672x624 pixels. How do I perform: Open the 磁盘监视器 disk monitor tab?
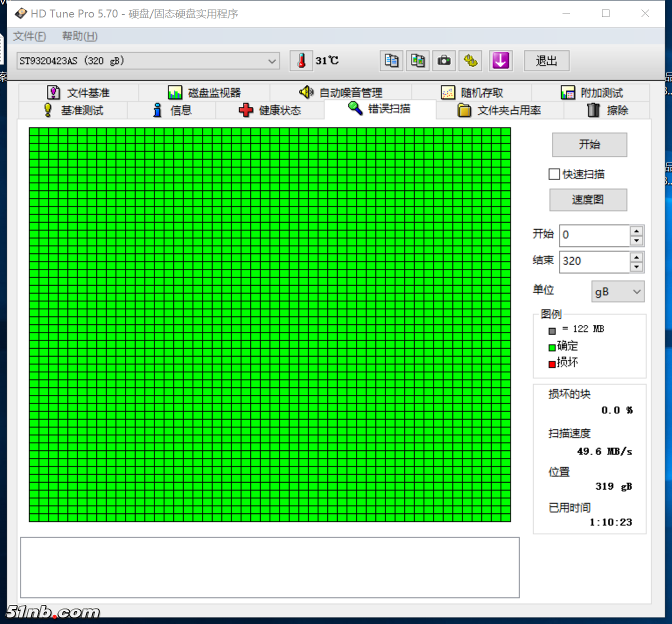click(204, 93)
